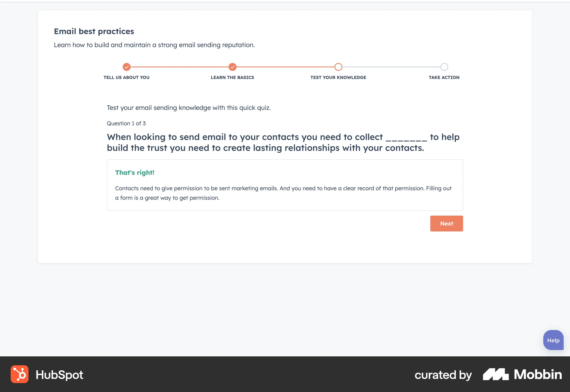
Task: Select the Test Your Knowledge circle marker
Action: (338, 67)
